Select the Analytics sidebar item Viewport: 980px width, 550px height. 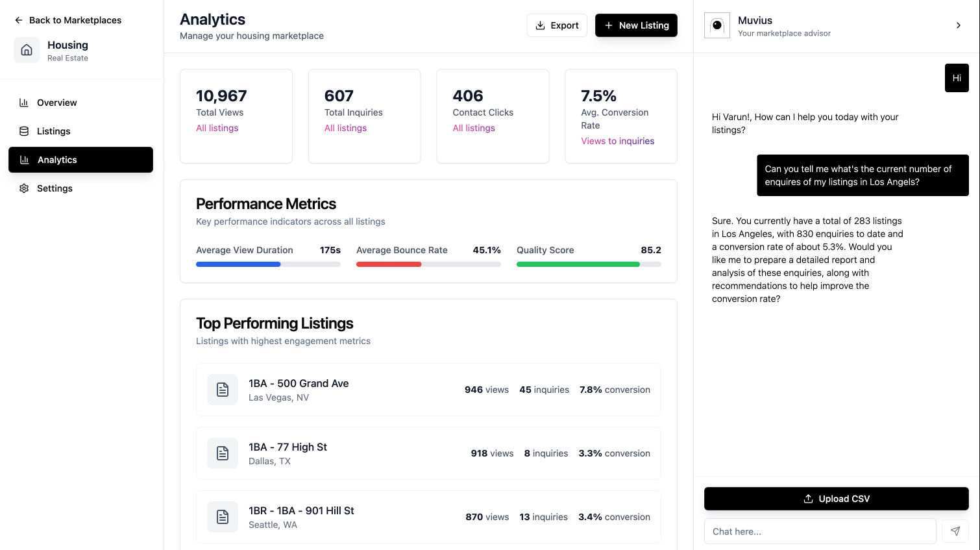[80, 160]
